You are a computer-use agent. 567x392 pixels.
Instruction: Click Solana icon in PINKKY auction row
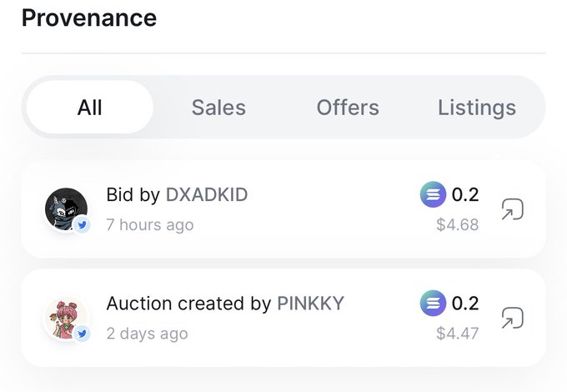point(434,304)
